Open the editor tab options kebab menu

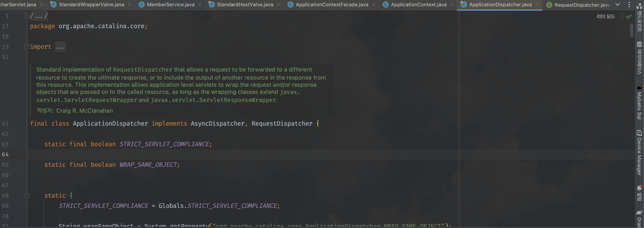[629, 4]
